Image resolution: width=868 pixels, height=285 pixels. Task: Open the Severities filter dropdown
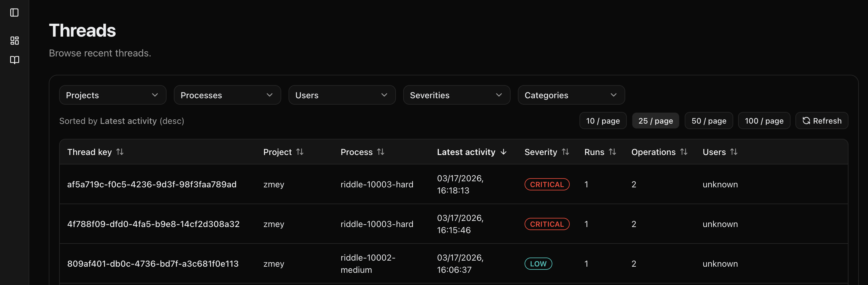pyautogui.click(x=457, y=95)
